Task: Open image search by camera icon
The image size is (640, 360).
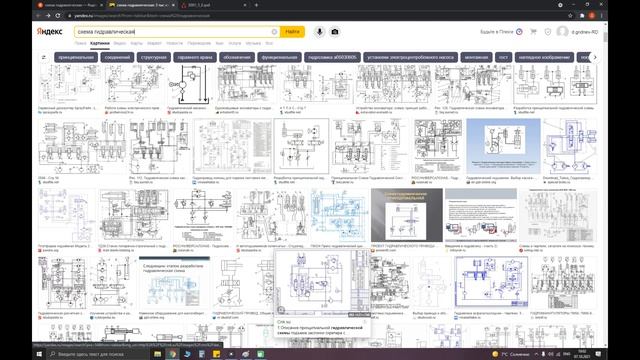Action: point(335,31)
